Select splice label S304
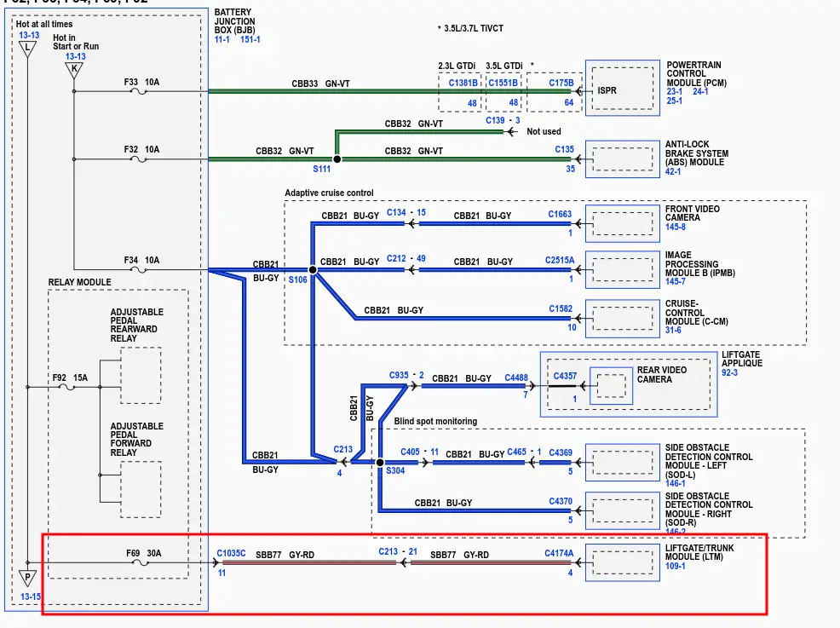The width and height of the screenshot is (840, 628). (x=395, y=471)
